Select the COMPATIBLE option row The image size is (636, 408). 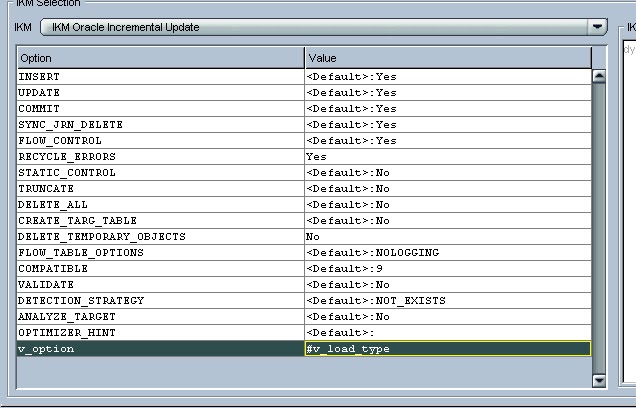[161, 269]
